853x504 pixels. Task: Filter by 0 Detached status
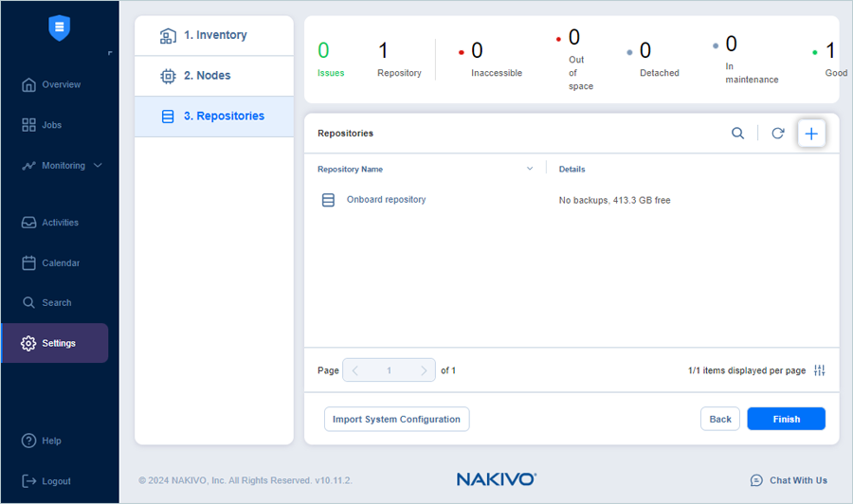coord(653,59)
